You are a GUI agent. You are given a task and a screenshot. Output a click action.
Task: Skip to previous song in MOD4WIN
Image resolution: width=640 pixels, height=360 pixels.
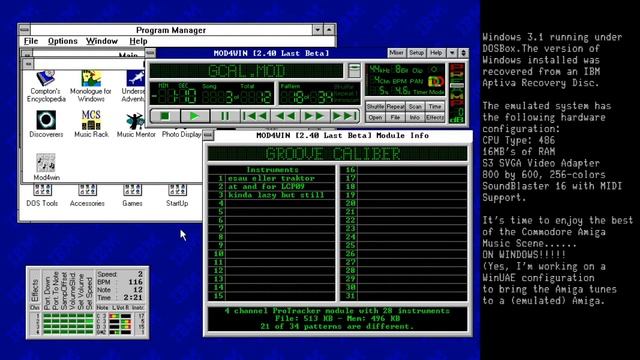(x=255, y=116)
